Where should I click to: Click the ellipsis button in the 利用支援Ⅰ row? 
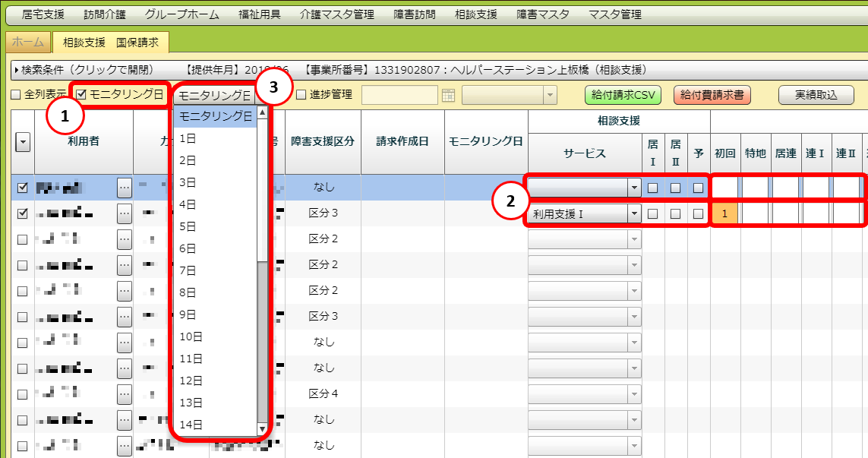125,214
